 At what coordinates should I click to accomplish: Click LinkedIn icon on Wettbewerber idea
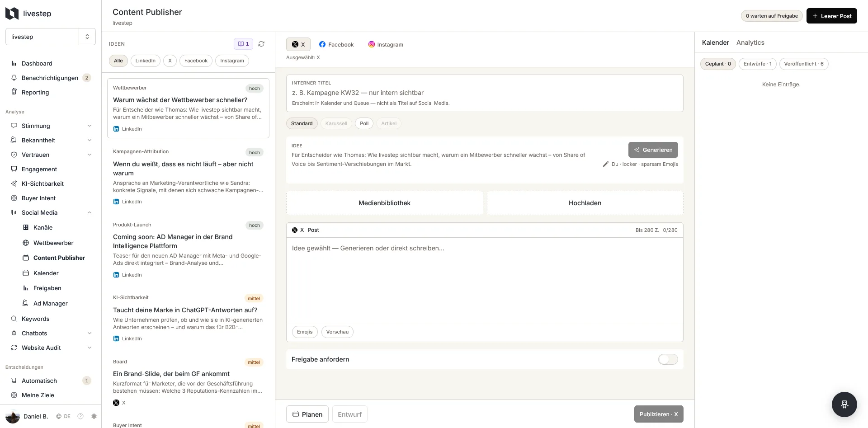(116, 129)
